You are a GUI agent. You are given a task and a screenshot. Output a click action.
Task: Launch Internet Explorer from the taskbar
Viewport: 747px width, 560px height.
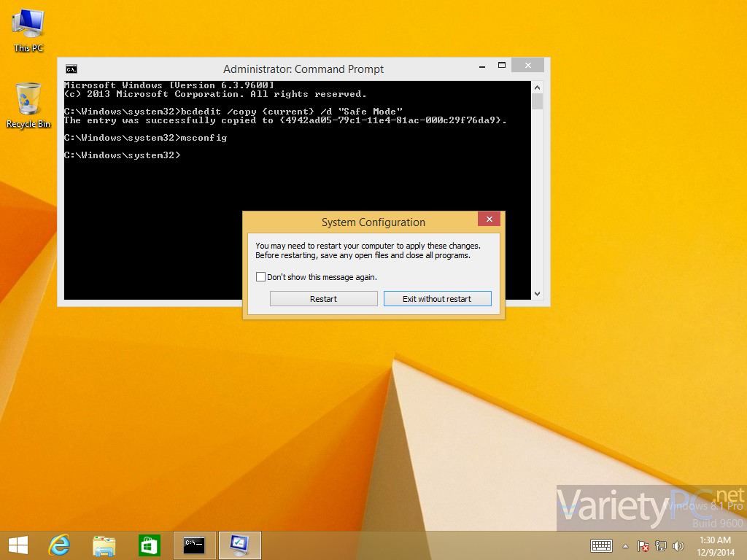point(58,545)
